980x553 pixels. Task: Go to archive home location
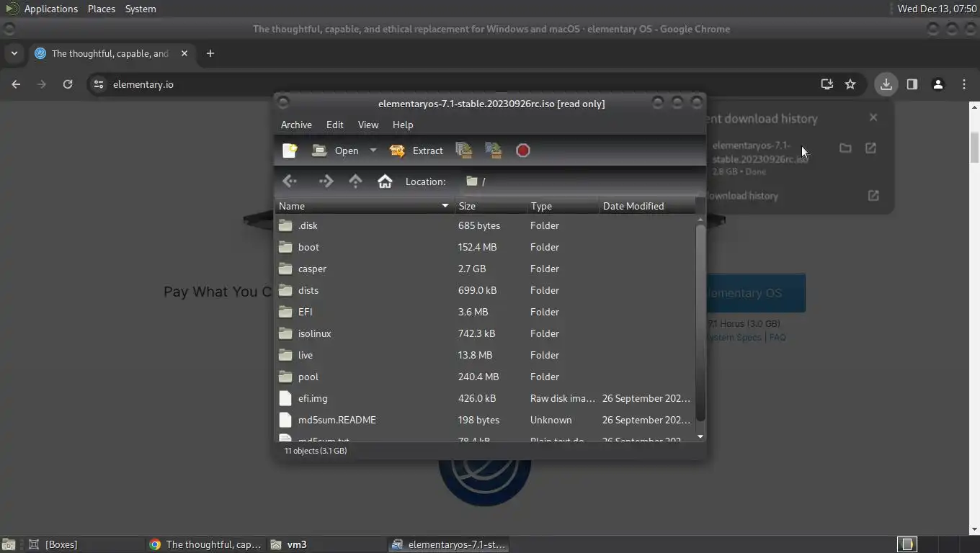coord(385,181)
